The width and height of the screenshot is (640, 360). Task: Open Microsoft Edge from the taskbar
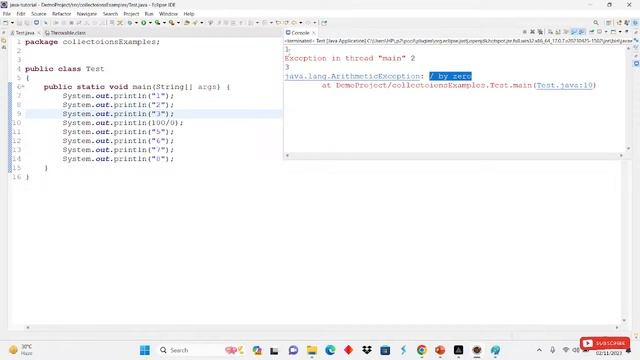click(x=330, y=350)
